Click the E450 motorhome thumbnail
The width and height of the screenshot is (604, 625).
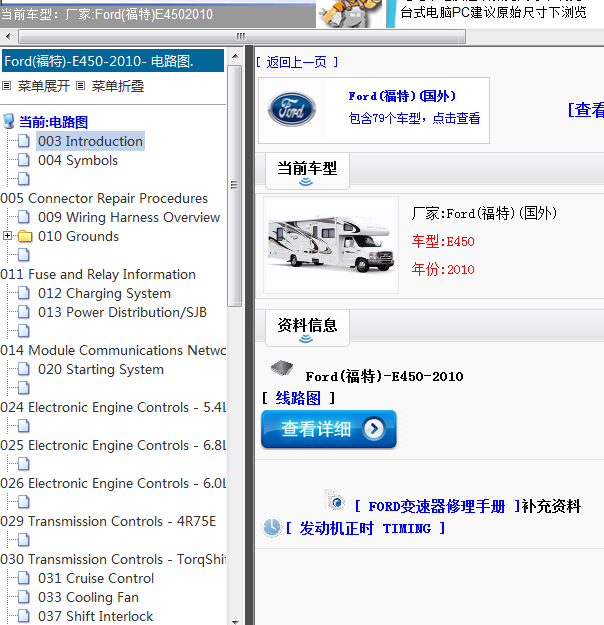tap(331, 245)
